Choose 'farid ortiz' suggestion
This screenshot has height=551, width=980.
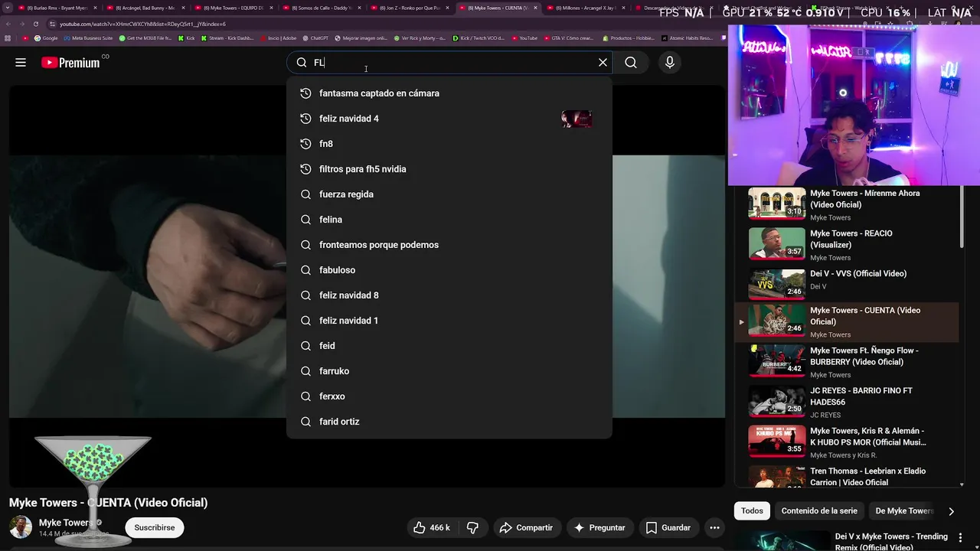pos(449,422)
